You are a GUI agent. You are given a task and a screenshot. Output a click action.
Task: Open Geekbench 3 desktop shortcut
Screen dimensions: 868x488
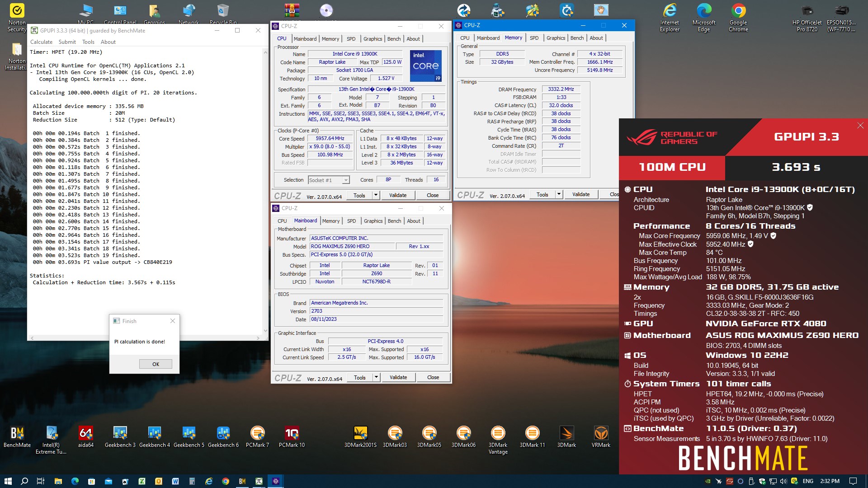pos(120,436)
